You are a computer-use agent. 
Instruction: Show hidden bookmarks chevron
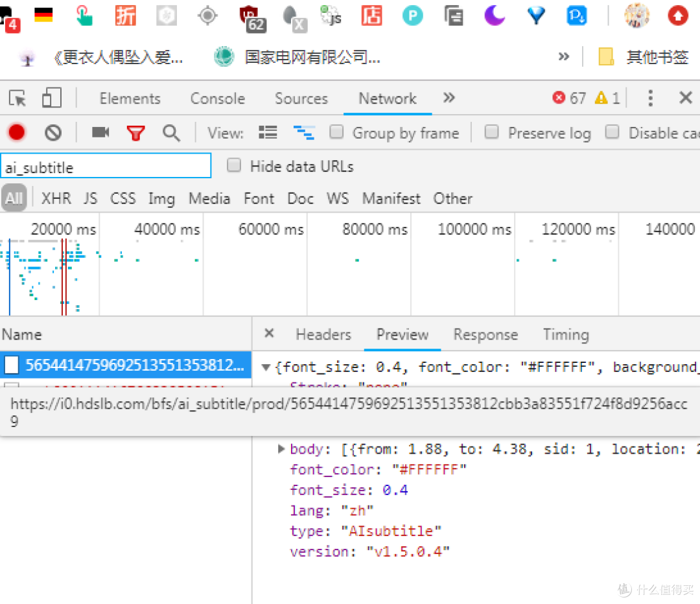tap(564, 56)
